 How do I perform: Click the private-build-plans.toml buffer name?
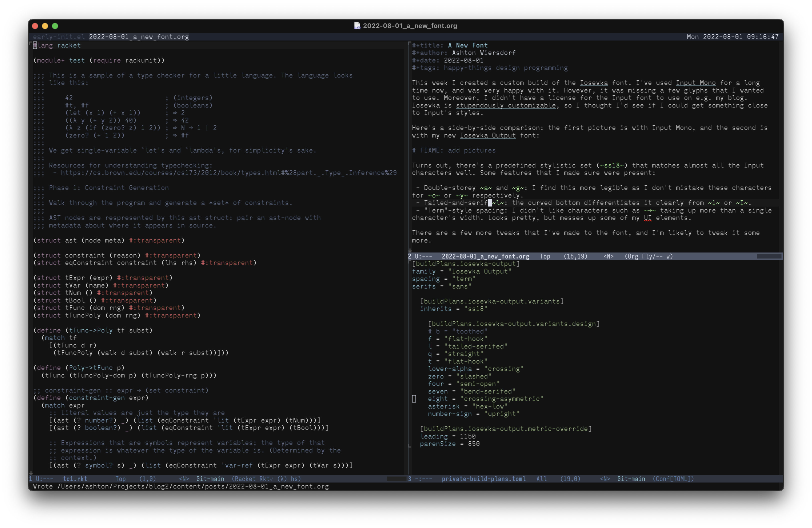pyautogui.click(x=483, y=479)
